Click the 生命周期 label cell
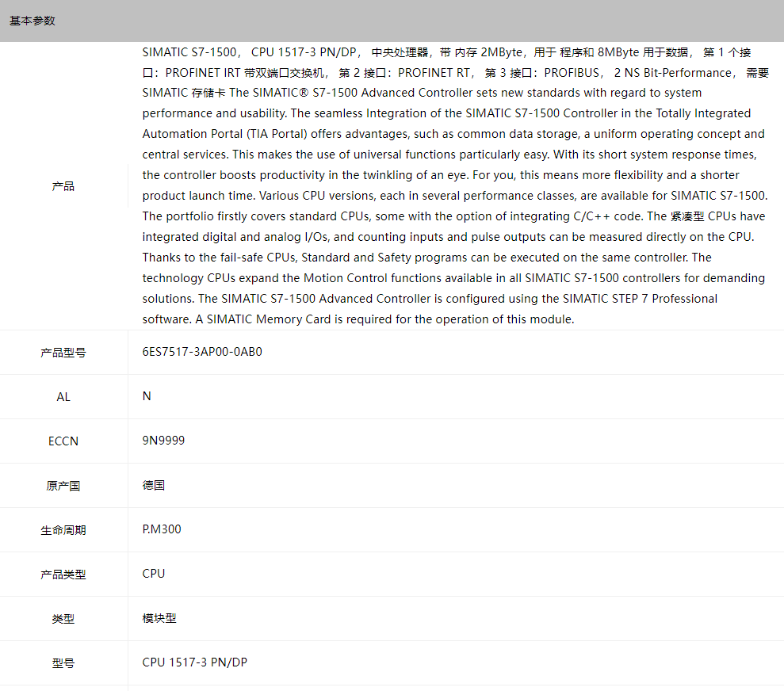Screen dimensions: 784x691 click(63, 530)
